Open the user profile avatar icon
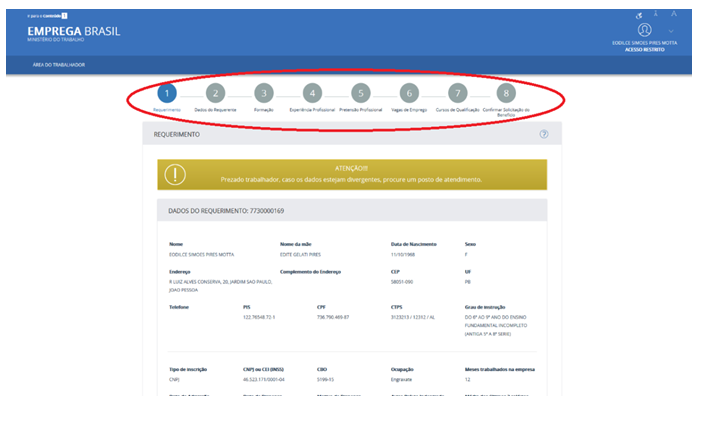The height and width of the screenshot is (424, 701). click(644, 30)
